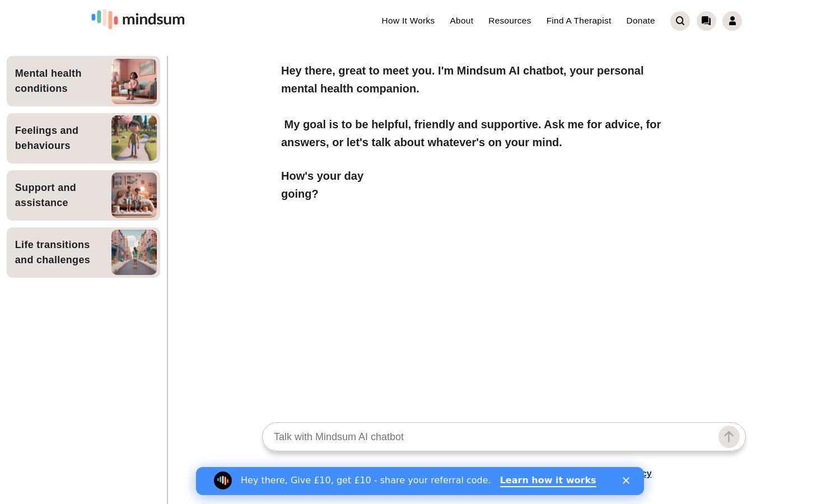Select the Mental health conditions card
Image resolution: width=840 pixels, height=504 pixels.
[x=83, y=81]
